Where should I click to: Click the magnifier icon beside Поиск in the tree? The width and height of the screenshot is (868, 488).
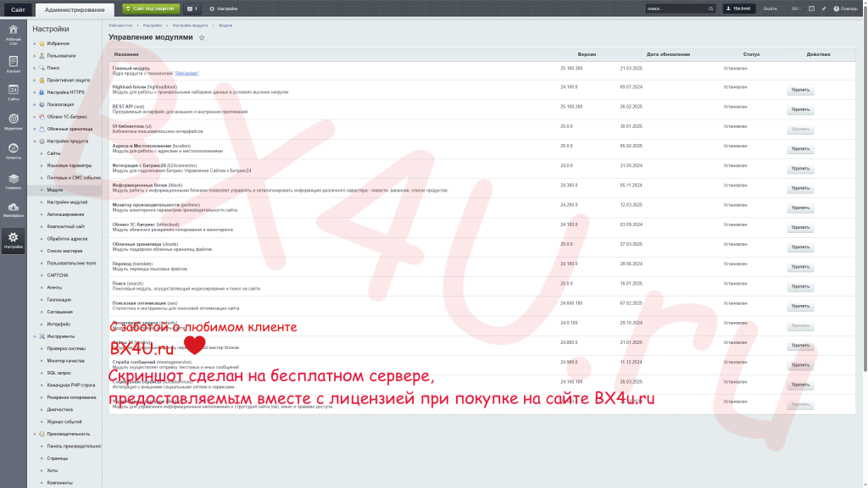[x=42, y=68]
